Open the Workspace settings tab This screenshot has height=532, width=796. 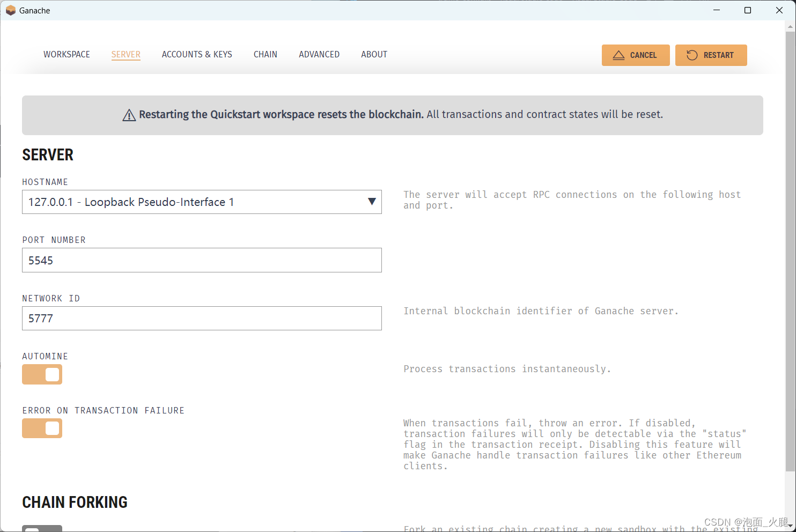[67, 54]
